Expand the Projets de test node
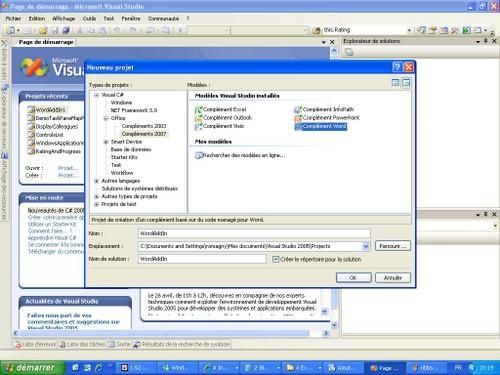 [x=96, y=204]
